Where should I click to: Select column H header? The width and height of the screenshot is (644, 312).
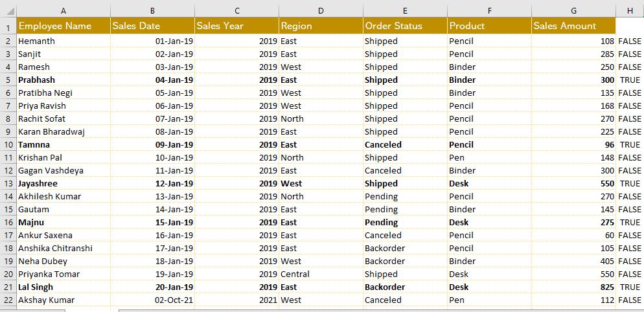(630, 11)
